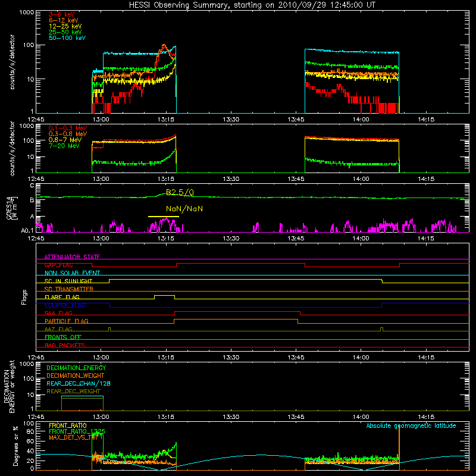The width and height of the screenshot is (476, 476).
Task: Click the A0.1 tick label on GOES axis
Action: (27, 231)
